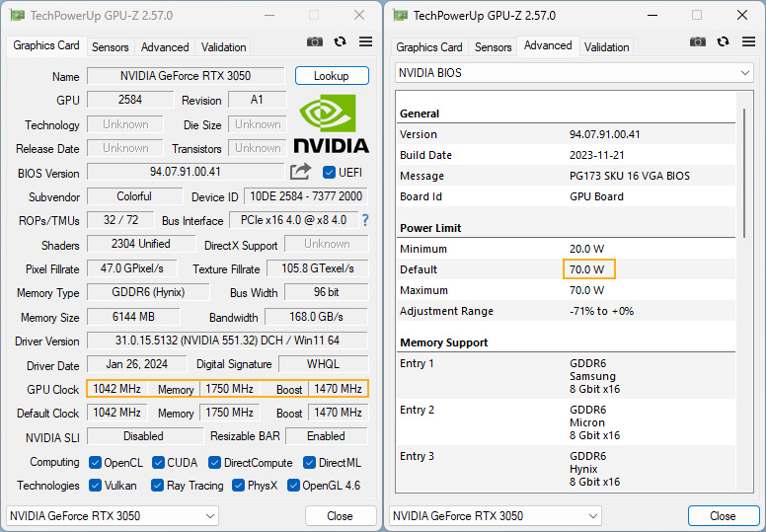Open GPU selector dropdown in right window

pyautogui.click(x=496, y=516)
